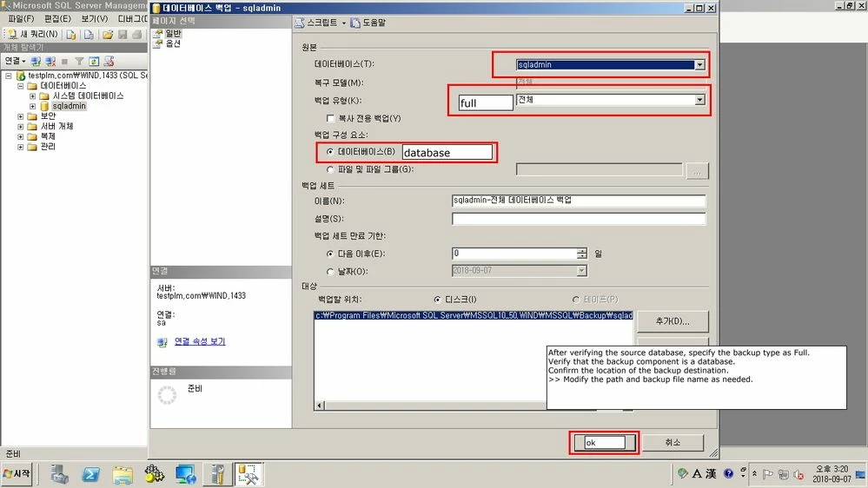Click the 취소 cancel button

tap(673, 443)
